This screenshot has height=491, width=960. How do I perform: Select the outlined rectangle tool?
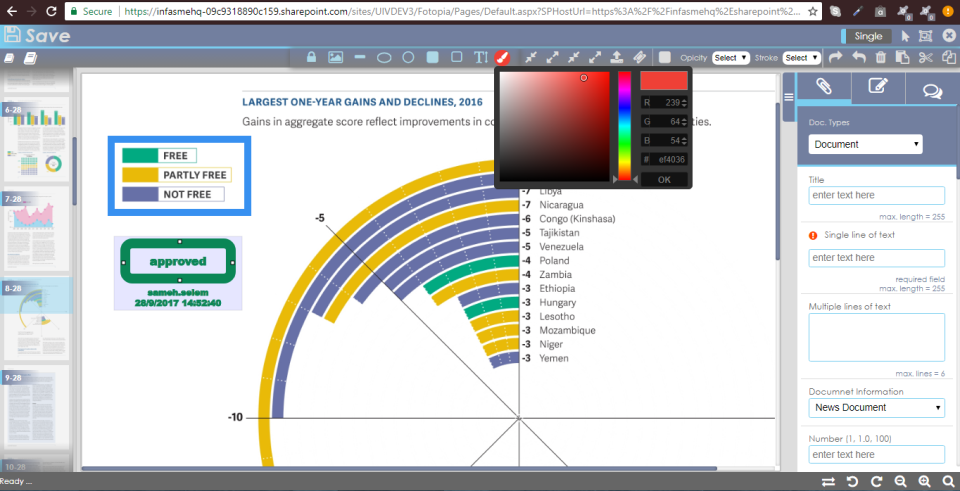pyautogui.click(x=457, y=57)
